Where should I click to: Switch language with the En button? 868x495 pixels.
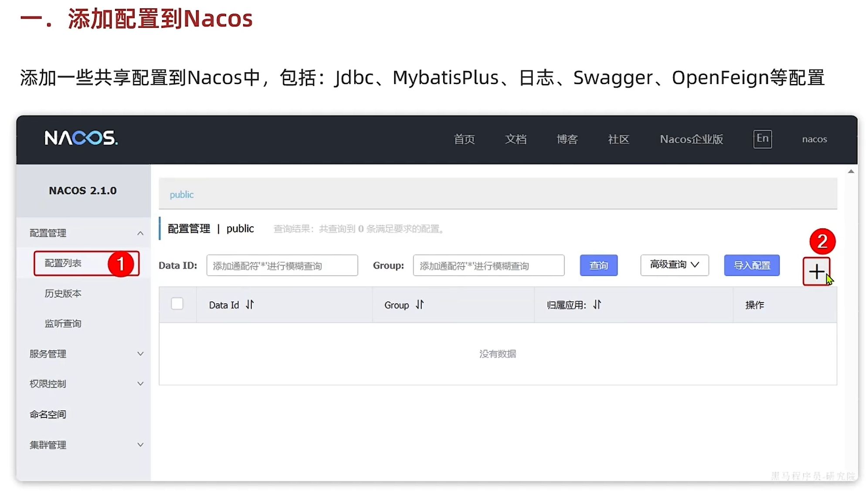click(763, 139)
